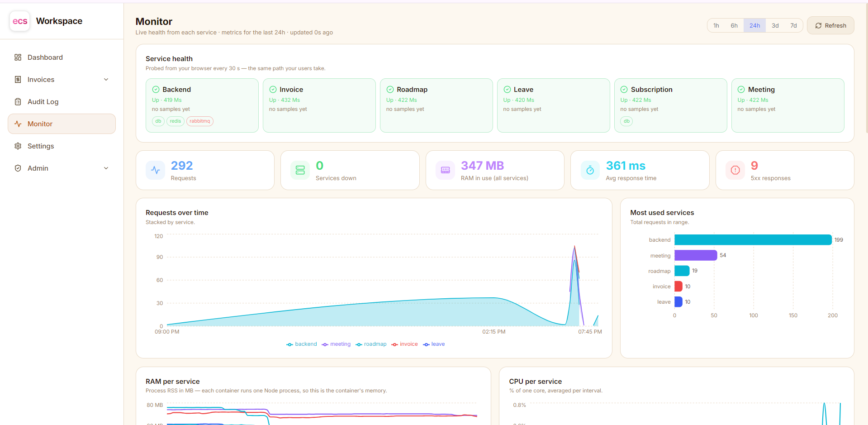Viewport: 868px width, 425px height.
Task: Click the Meeting status check icon
Action: pos(741,90)
